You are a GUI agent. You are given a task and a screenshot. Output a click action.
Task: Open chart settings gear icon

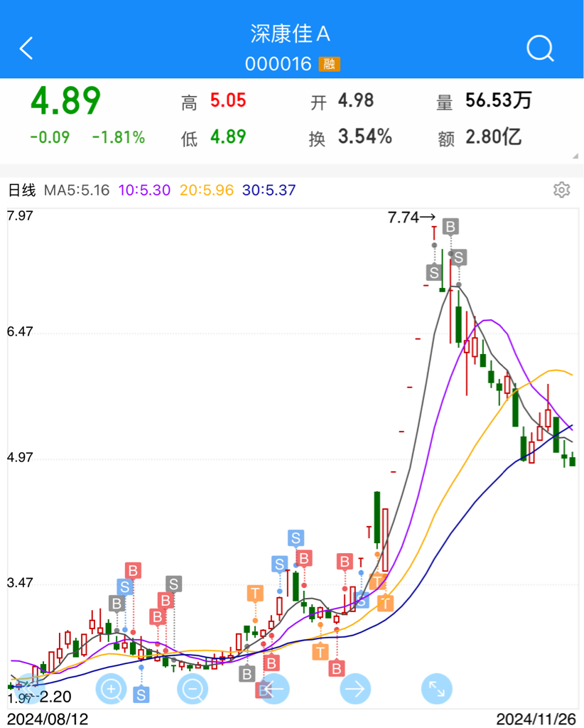562,190
